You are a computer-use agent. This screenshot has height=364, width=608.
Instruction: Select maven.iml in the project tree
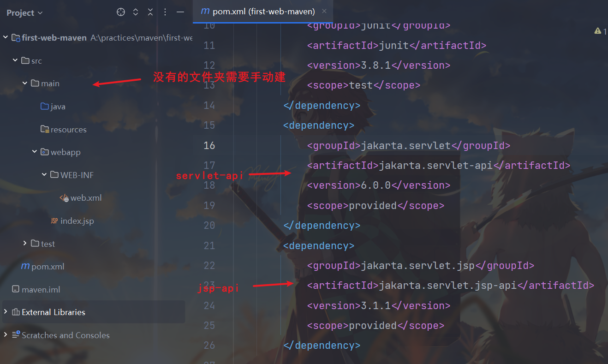pos(41,290)
